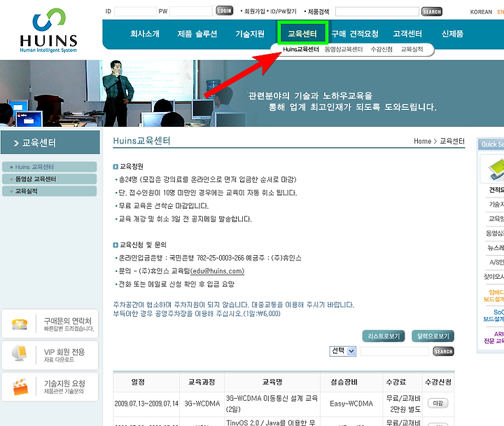The image size is (504, 426).
Task: Click the 달력으로보기 button
Action: [433, 336]
